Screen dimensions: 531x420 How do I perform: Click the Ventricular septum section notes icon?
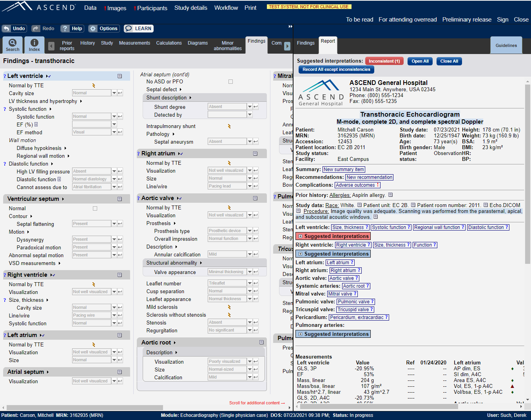[x=120, y=199]
